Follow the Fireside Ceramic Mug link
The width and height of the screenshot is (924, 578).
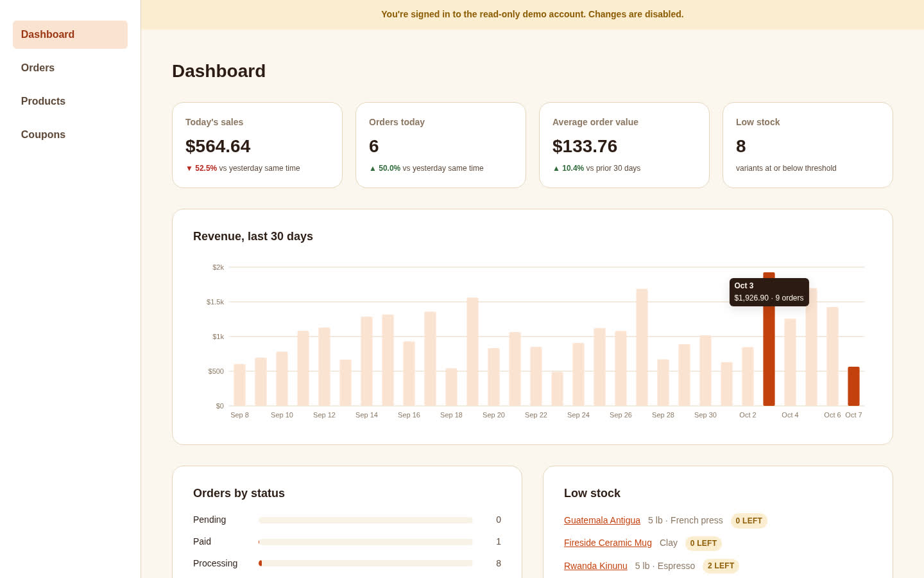(x=608, y=543)
